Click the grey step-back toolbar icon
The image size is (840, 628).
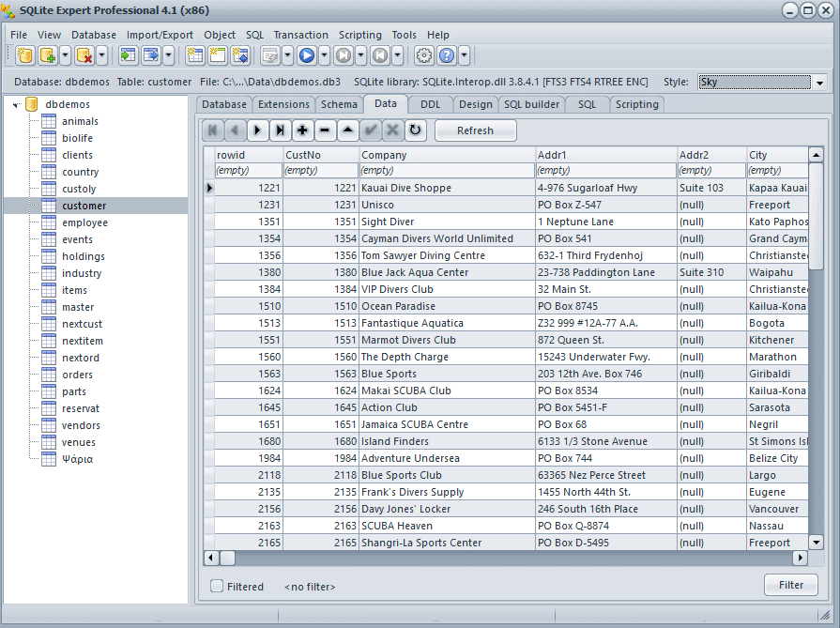380,55
